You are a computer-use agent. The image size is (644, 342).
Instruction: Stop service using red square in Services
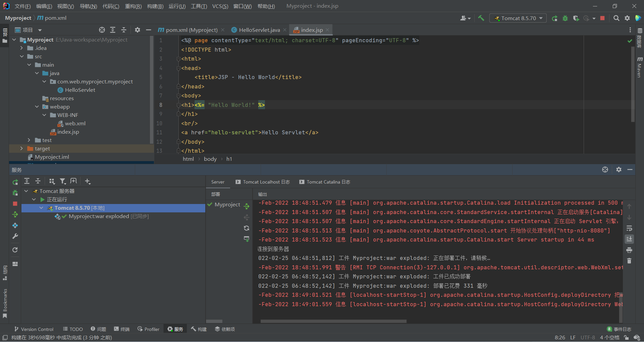pos(15,204)
